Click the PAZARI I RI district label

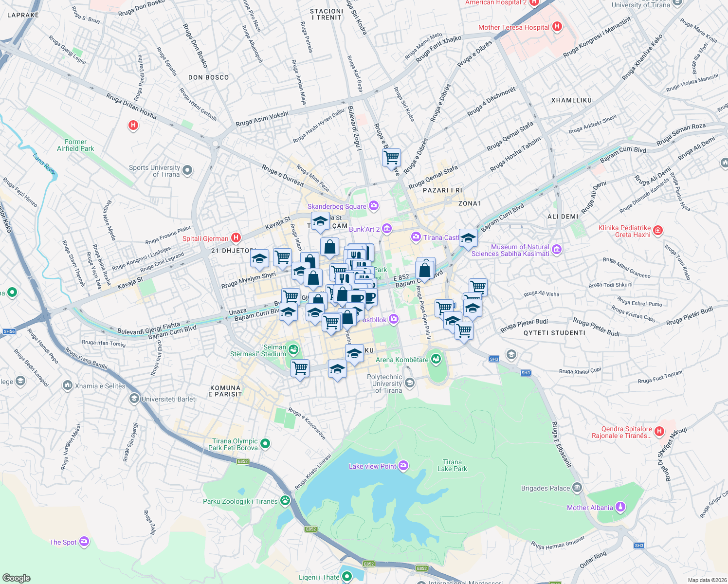click(x=442, y=190)
